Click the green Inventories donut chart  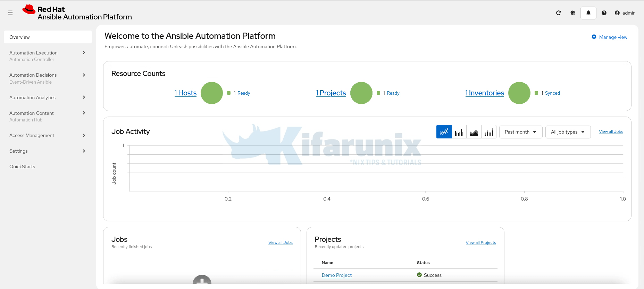[x=519, y=93]
